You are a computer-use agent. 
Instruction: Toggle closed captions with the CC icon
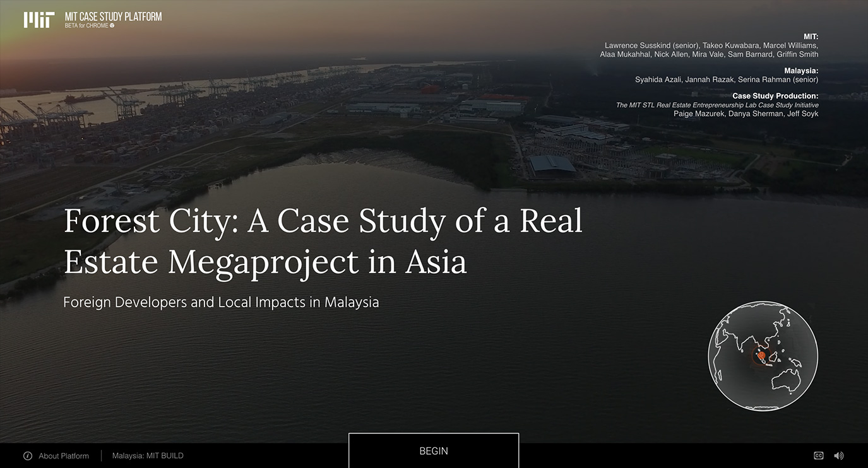tap(819, 455)
